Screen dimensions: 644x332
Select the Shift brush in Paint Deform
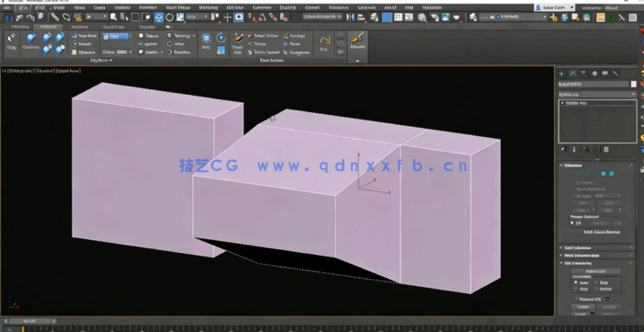click(206, 40)
